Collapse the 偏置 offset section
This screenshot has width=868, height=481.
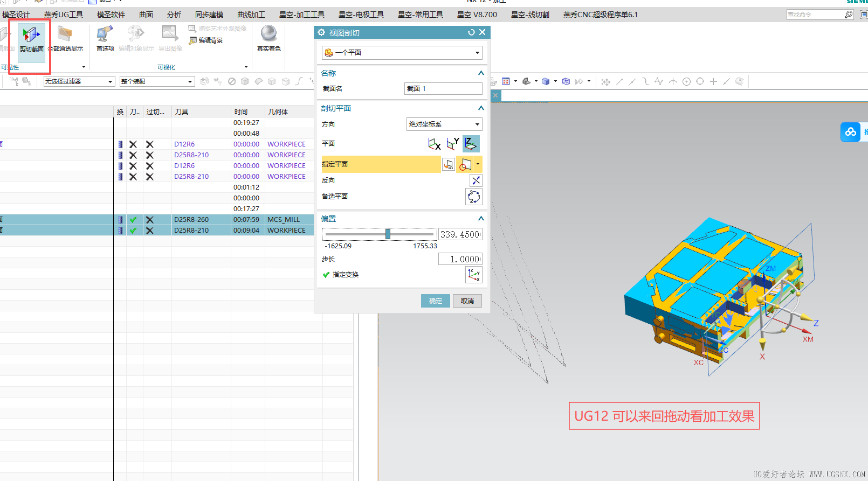coord(481,219)
